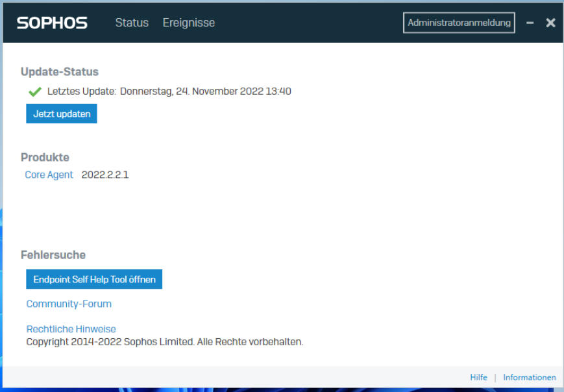Switch to the Ereignisse tab
Image resolution: width=564 pixels, height=392 pixels.
click(189, 23)
